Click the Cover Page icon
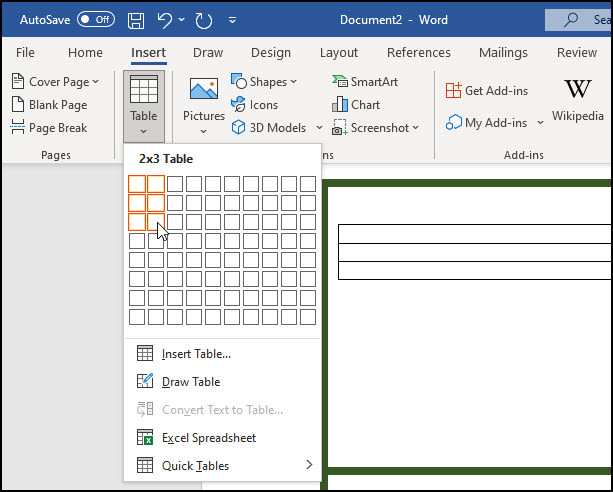 point(18,81)
